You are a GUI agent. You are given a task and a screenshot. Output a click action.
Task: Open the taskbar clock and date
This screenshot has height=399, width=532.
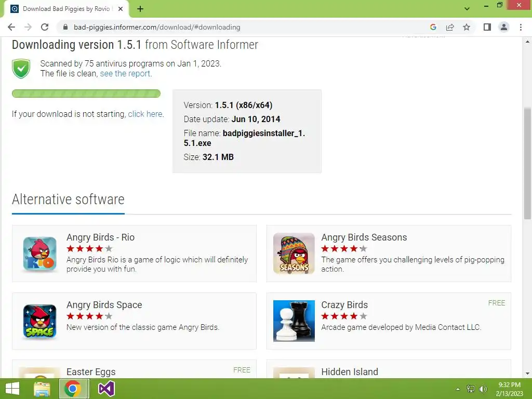tap(509, 389)
